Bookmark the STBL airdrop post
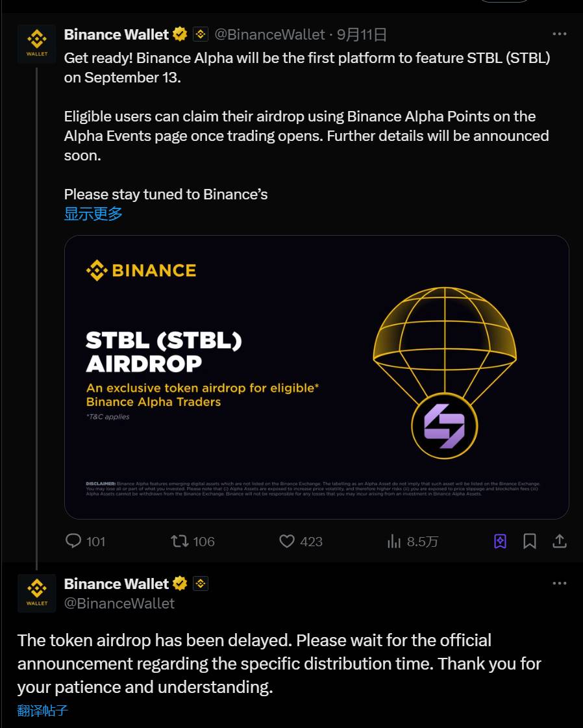Image resolution: width=583 pixels, height=728 pixels. 530,541
